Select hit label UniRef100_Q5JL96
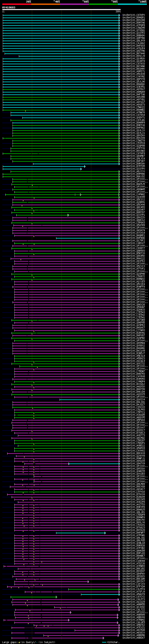 coord(133,82)
